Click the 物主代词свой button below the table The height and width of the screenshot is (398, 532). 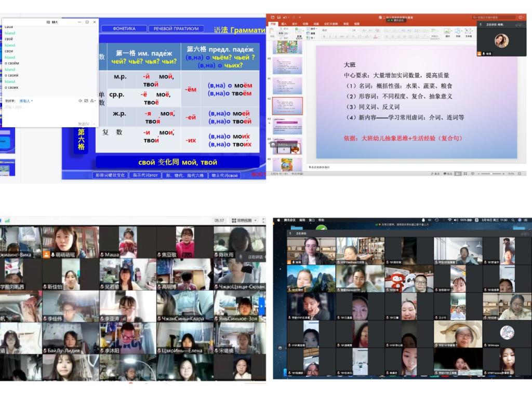(x=224, y=175)
